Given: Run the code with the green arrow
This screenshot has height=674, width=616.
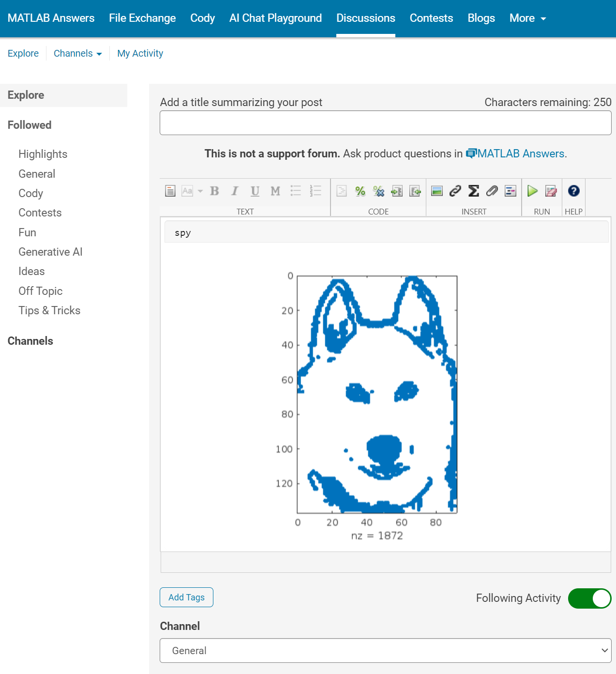Looking at the screenshot, I should (532, 191).
